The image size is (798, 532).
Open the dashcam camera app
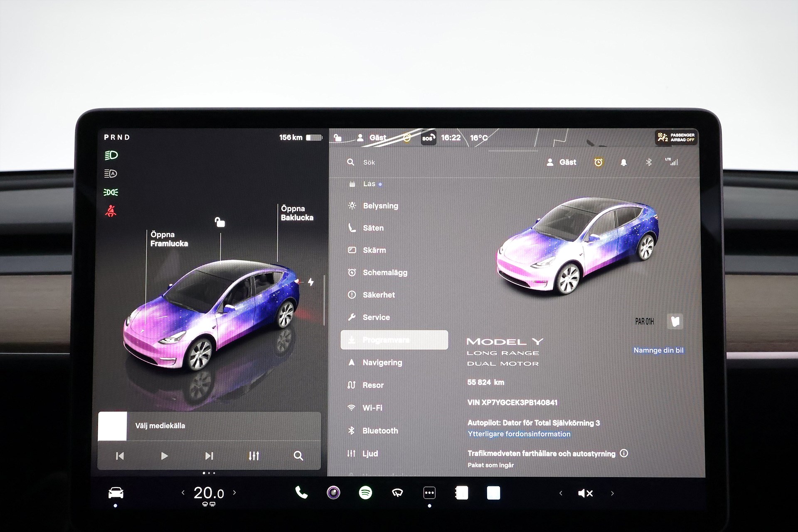pyautogui.click(x=333, y=493)
